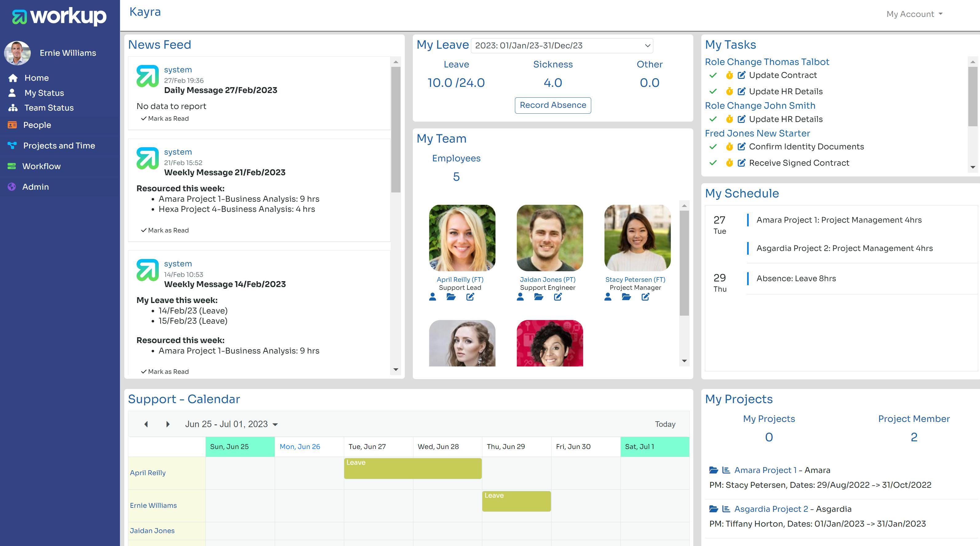This screenshot has height=546, width=980.
Task: Open Role Change Thomas Talbot link
Action: 767,62
